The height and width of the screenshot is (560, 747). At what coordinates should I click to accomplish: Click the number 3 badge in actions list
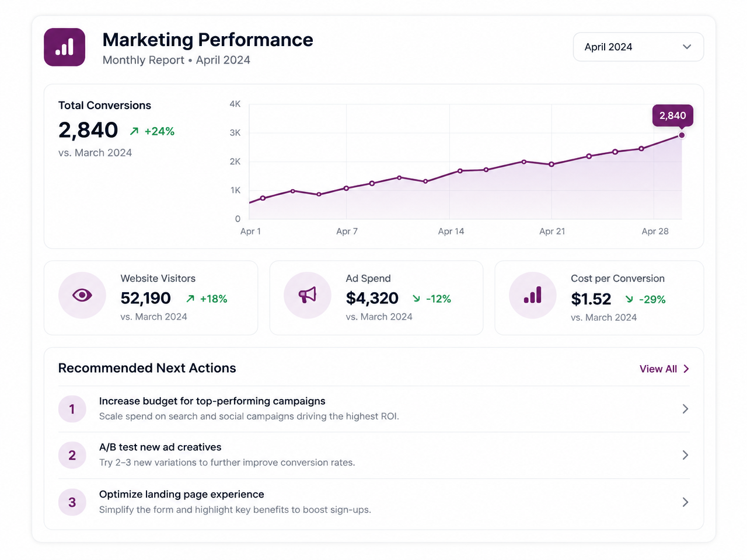point(72,502)
